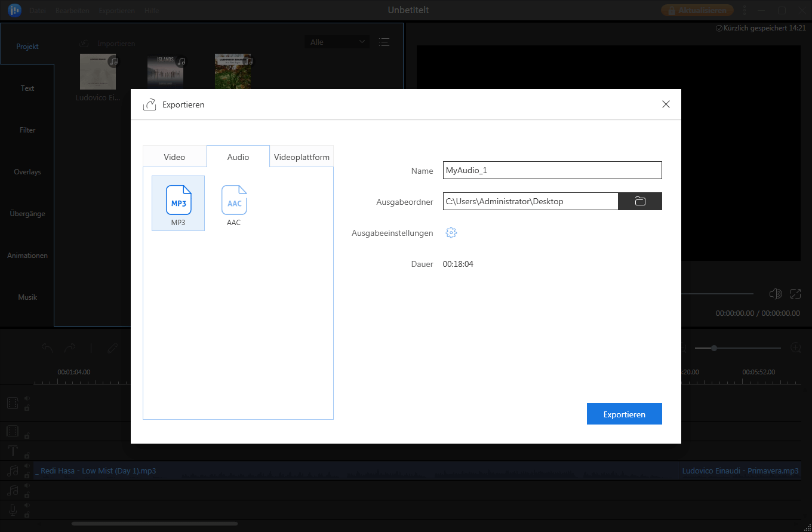Click the Aktualisieren upgrade button
The width and height of the screenshot is (812, 532).
697,10
